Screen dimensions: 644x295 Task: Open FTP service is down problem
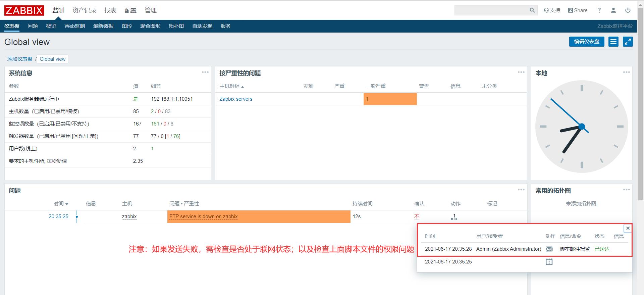coord(203,216)
